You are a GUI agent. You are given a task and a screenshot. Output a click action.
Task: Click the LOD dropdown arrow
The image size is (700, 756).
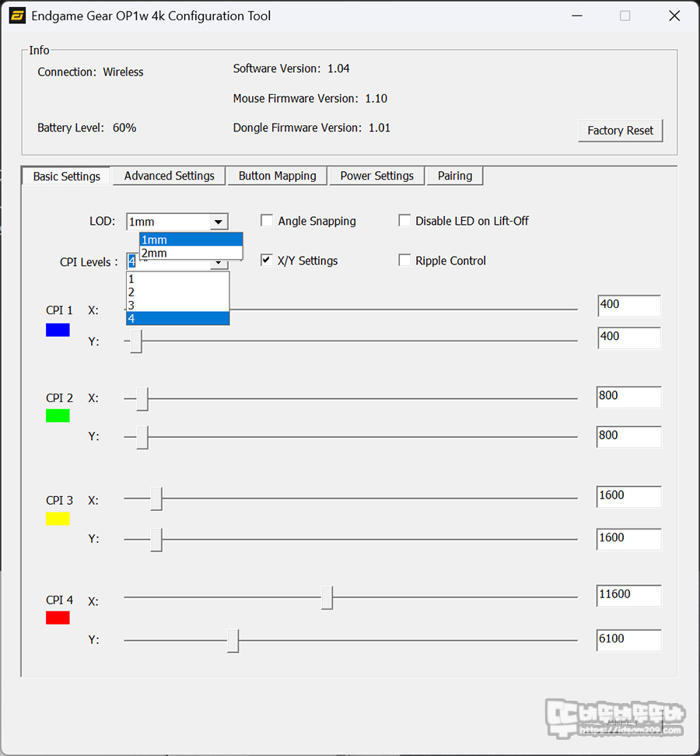point(219,222)
